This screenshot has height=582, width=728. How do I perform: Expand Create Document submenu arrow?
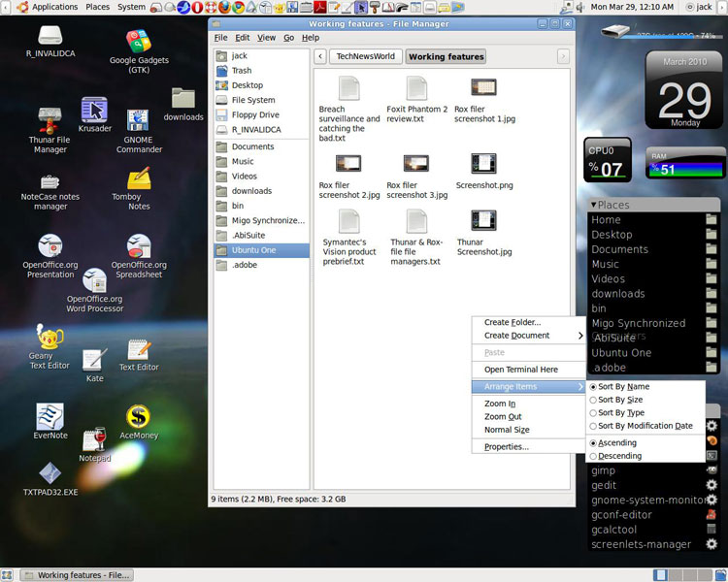[580, 336]
